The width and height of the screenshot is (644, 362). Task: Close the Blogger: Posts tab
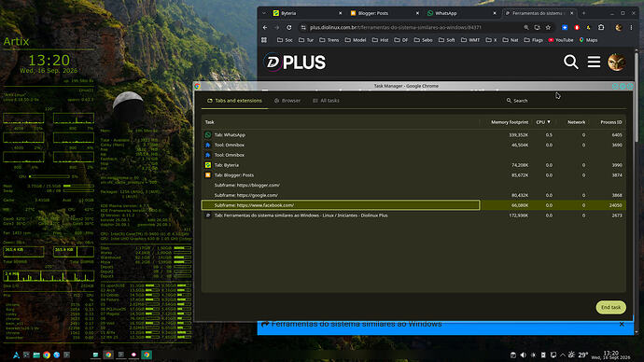click(417, 13)
